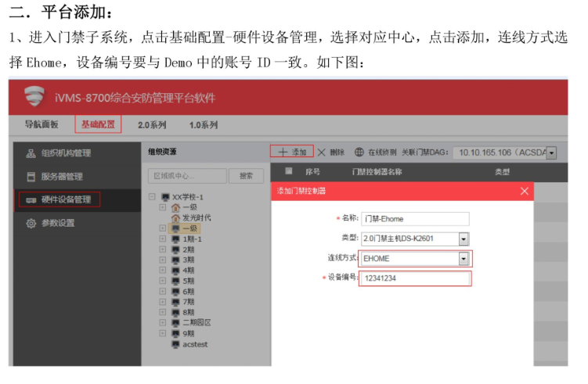Expand the 1期-1 tree node

click(162, 239)
